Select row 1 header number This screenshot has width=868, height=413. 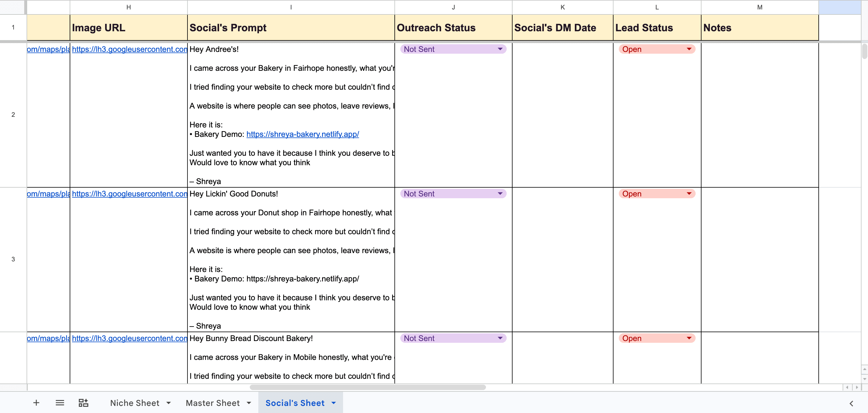(x=13, y=27)
